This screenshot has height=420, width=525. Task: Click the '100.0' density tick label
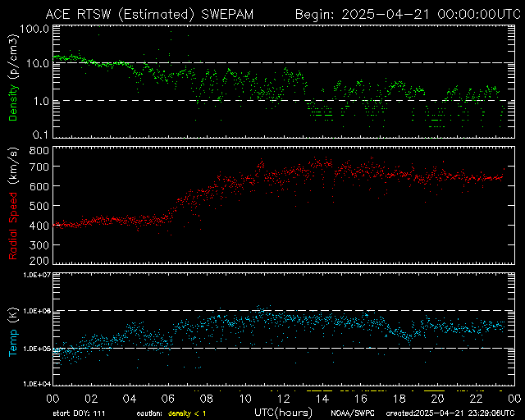point(34,29)
